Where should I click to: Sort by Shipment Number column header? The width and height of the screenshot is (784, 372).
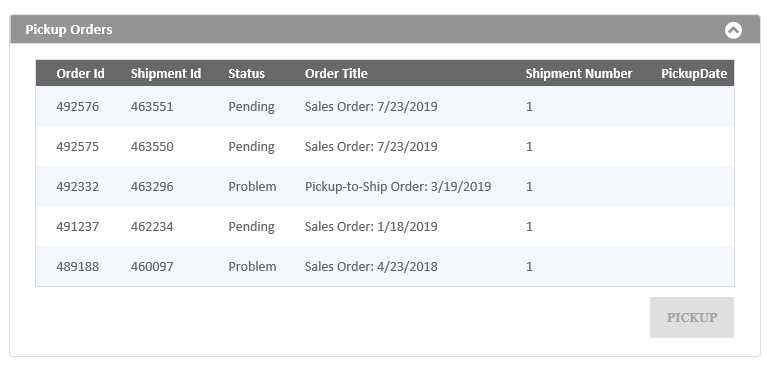[x=578, y=74]
